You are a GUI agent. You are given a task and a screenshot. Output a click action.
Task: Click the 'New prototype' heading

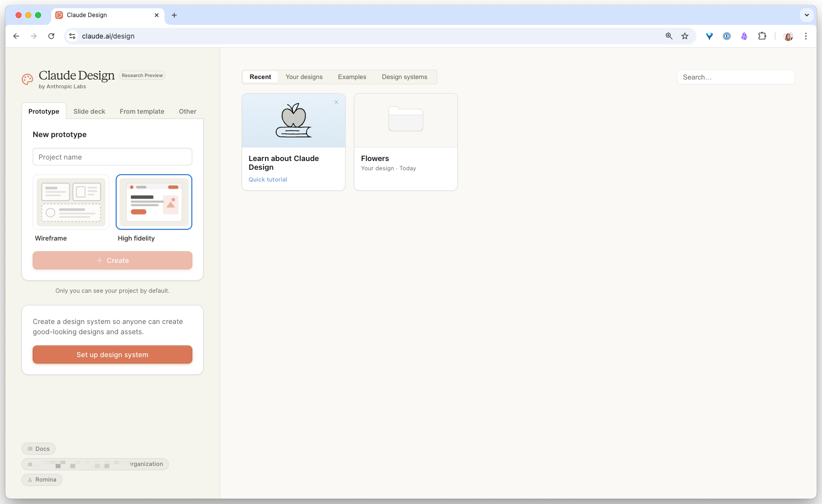tap(60, 135)
